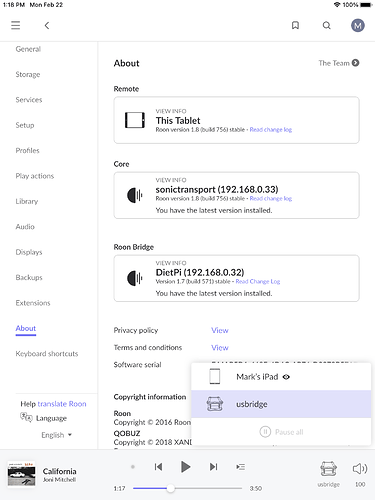The height and width of the screenshot is (500, 375).
Task: Open Audio settings tab
Action: [25, 227]
